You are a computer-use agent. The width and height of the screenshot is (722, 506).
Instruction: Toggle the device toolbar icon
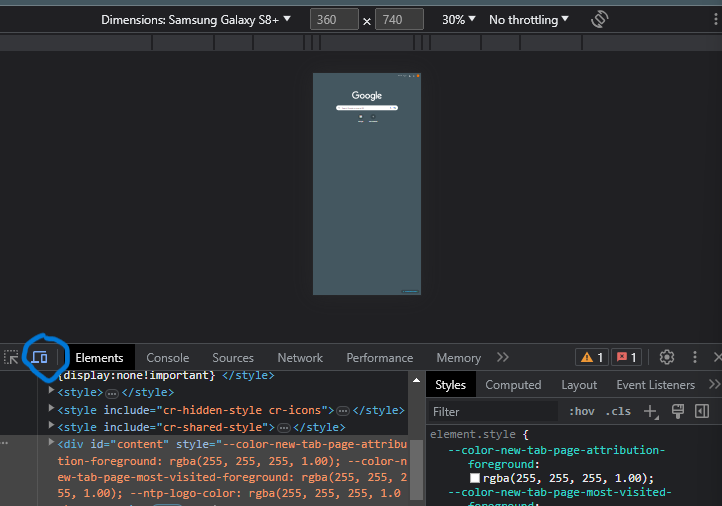[40, 357]
